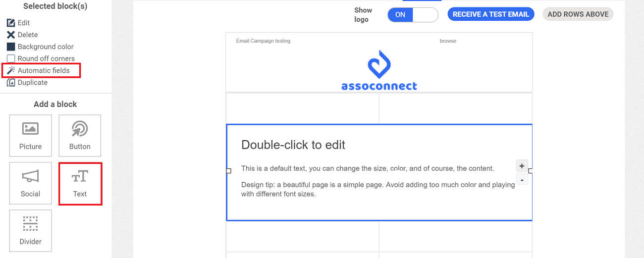Image resolution: width=644 pixels, height=258 pixels.
Task: Select the 'Double-click to edit' heading
Action: pos(293,145)
